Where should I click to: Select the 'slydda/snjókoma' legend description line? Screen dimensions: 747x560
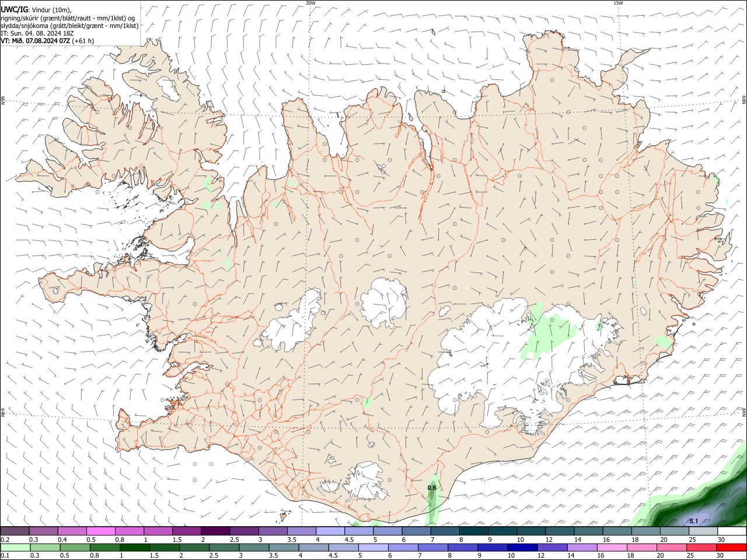pyautogui.click(x=69, y=26)
